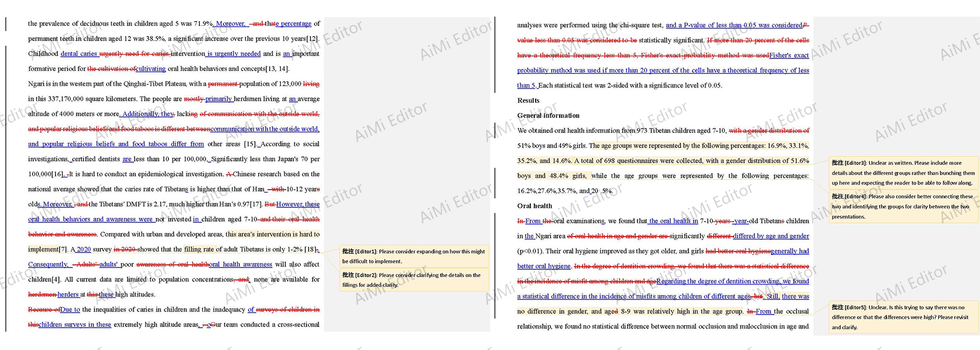
Task: Open the Editor1 comment about implementation difficulty
Action: 414,256
